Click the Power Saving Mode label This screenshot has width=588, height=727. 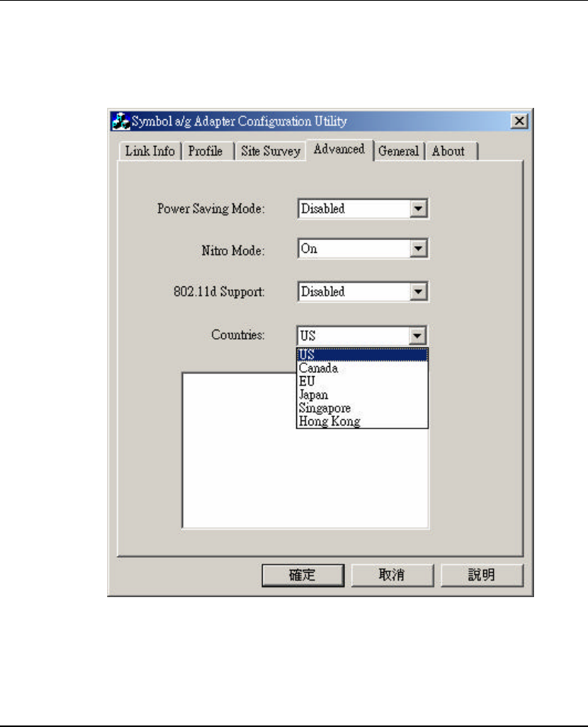tap(210, 209)
